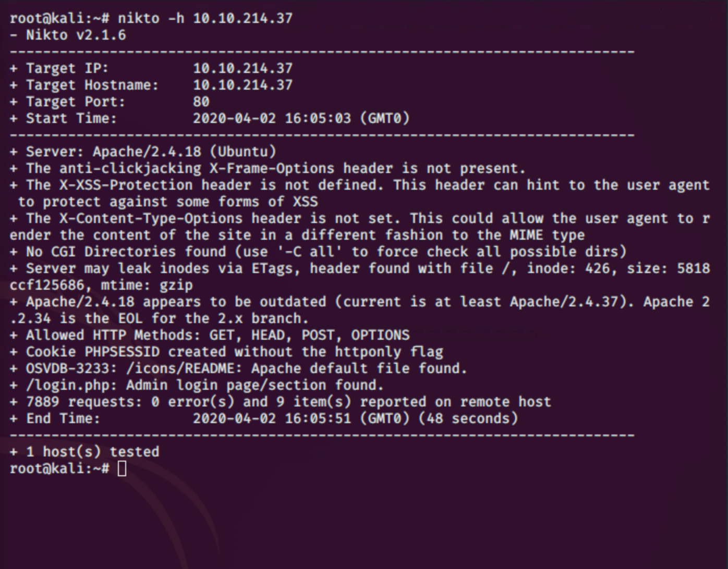Click the '/login.php' path

click(67, 385)
